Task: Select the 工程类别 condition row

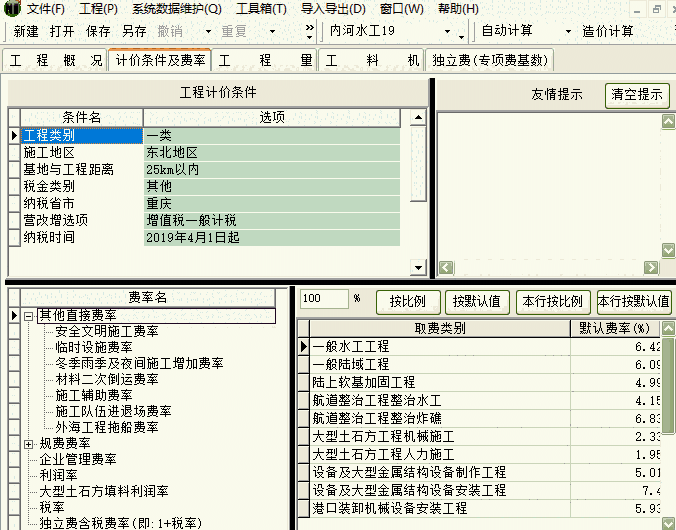Action: (x=82, y=135)
